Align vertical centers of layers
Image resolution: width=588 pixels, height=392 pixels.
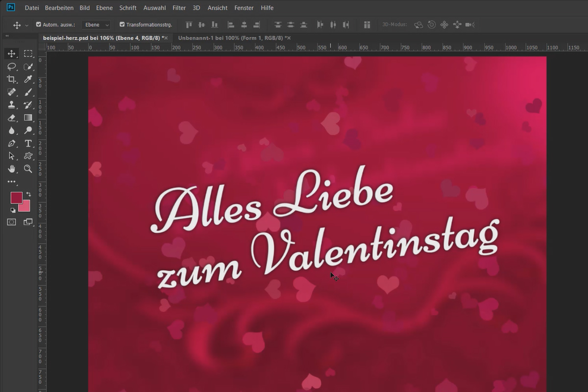(201, 24)
